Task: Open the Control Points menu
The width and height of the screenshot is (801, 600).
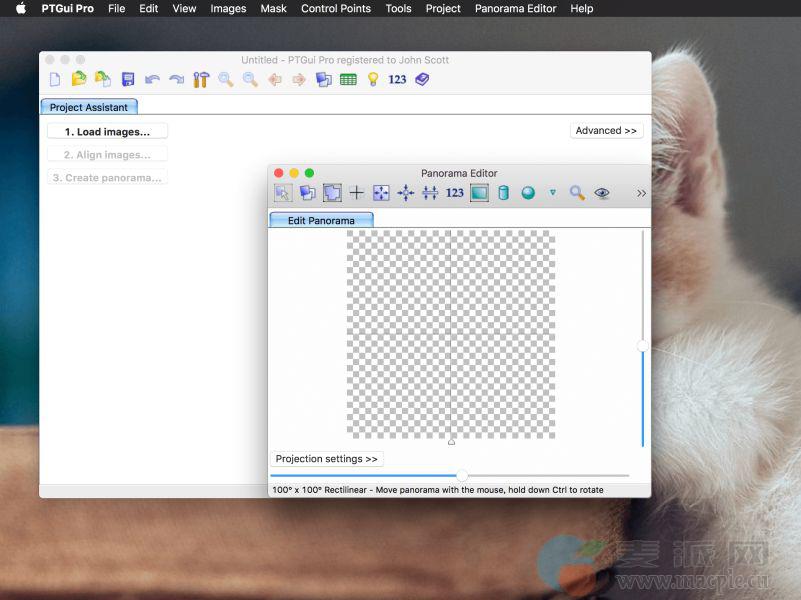Action: [335, 8]
